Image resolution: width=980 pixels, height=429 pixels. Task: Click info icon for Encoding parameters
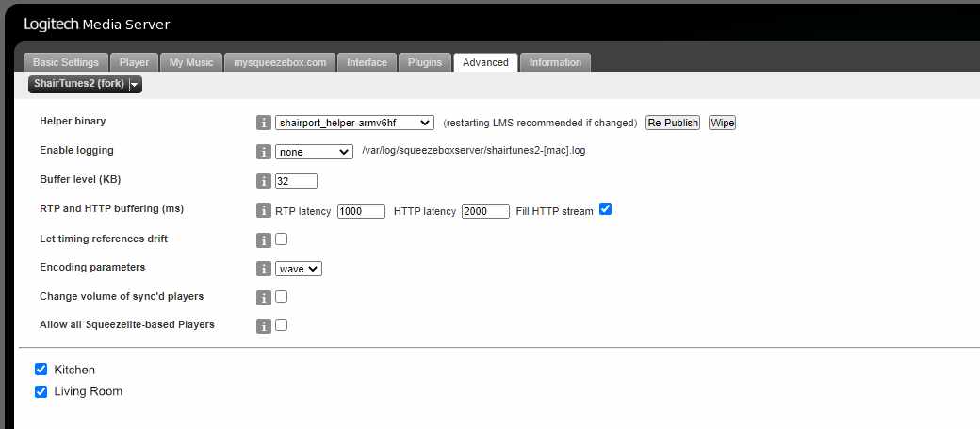pyautogui.click(x=264, y=269)
